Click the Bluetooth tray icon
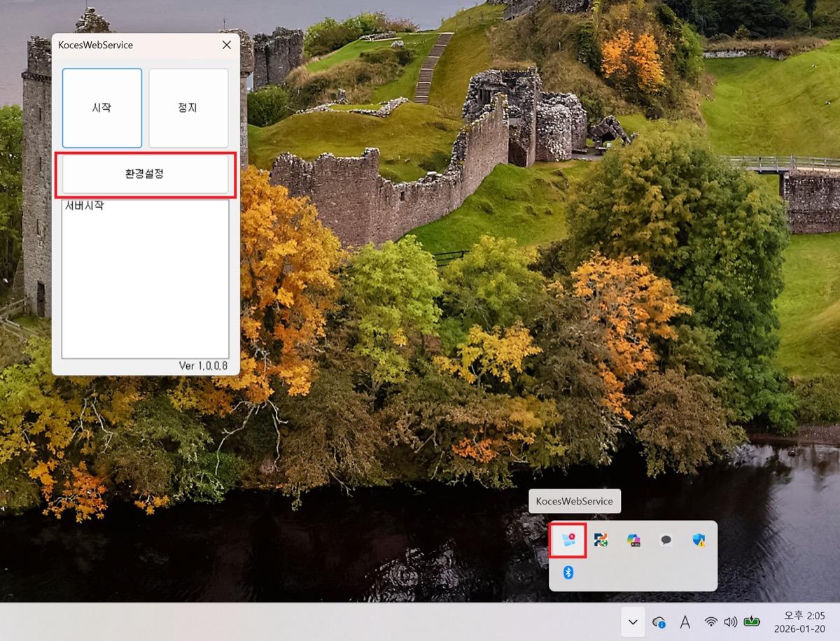Screen dimensions: 840x641 568,572
